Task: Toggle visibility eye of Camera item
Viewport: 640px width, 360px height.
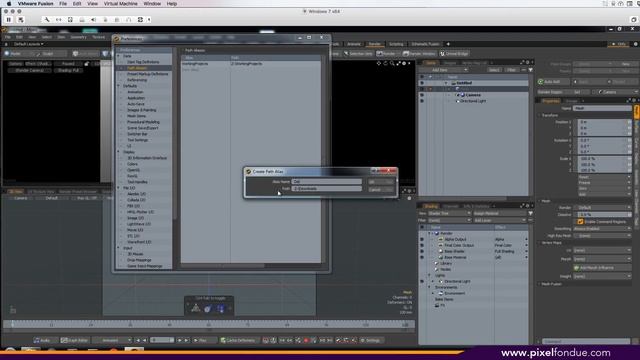Action: [x=422, y=95]
